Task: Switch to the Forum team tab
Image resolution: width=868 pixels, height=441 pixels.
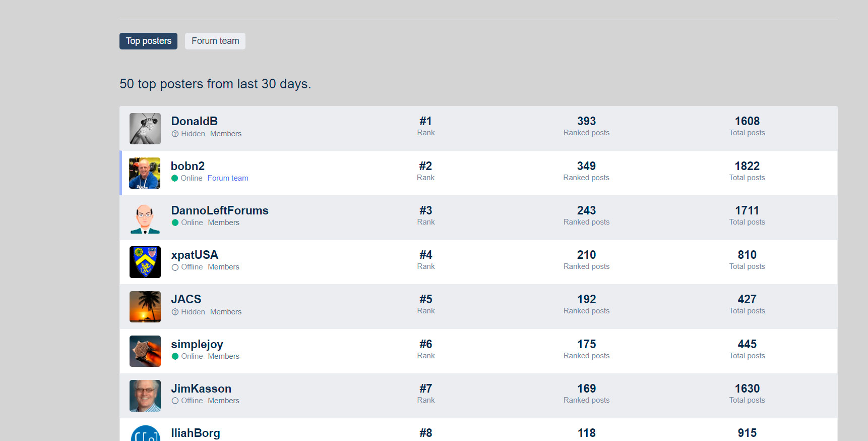Action: pyautogui.click(x=215, y=41)
